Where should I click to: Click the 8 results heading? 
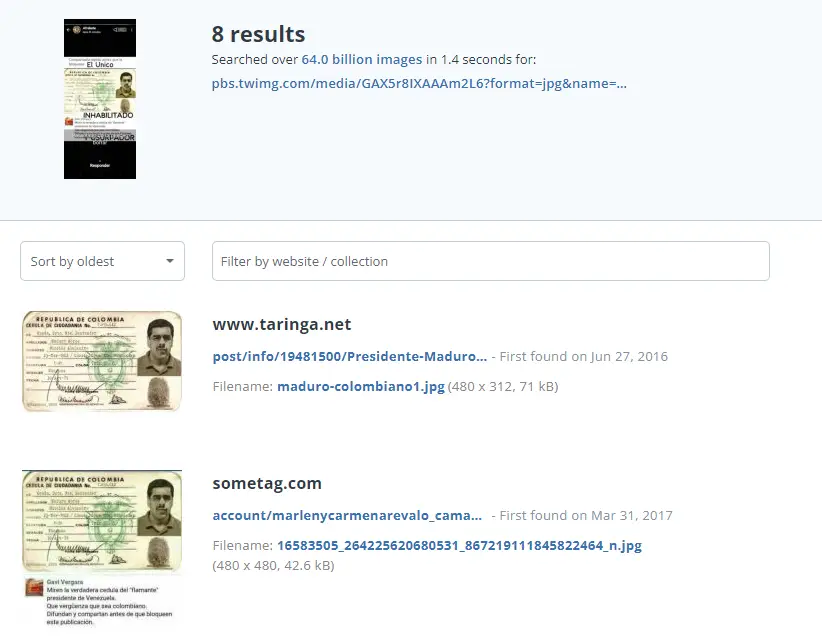[x=258, y=36]
